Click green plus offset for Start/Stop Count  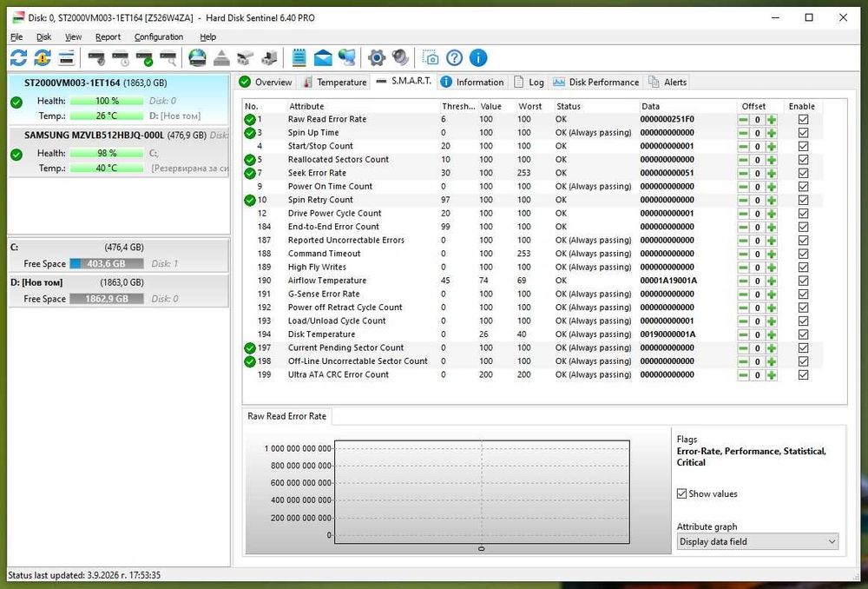[772, 146]
